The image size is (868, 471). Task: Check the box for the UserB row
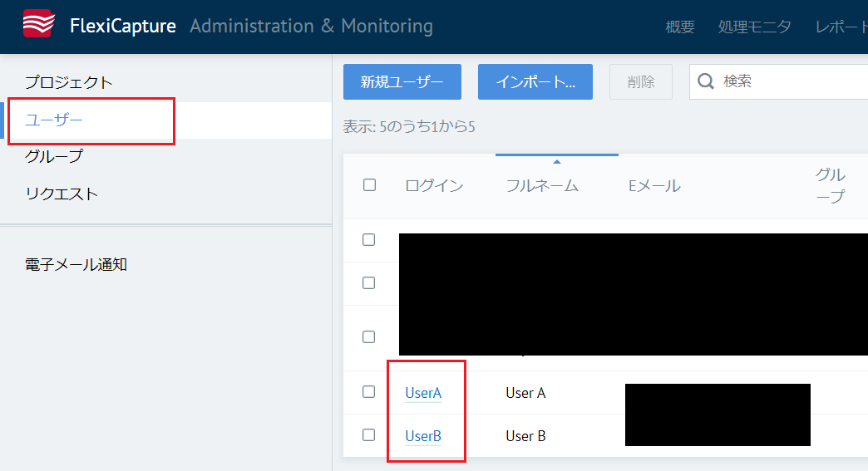pyautogui.click(x=368, y=435)
